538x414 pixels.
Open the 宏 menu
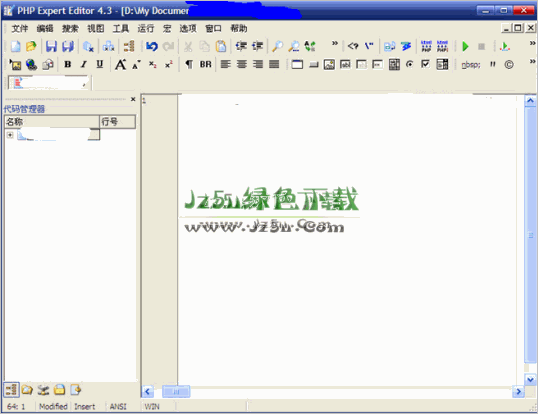click(167, 28)
